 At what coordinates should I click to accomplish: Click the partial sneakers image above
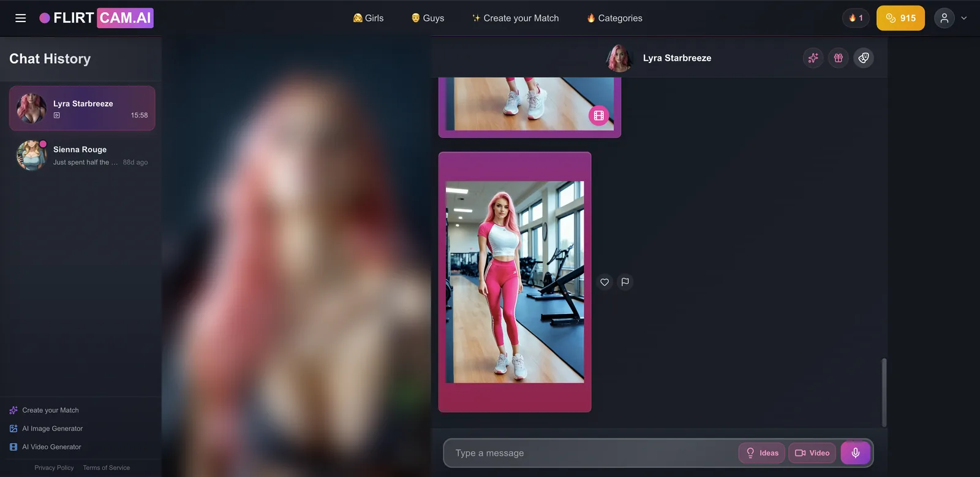(530, 104)
